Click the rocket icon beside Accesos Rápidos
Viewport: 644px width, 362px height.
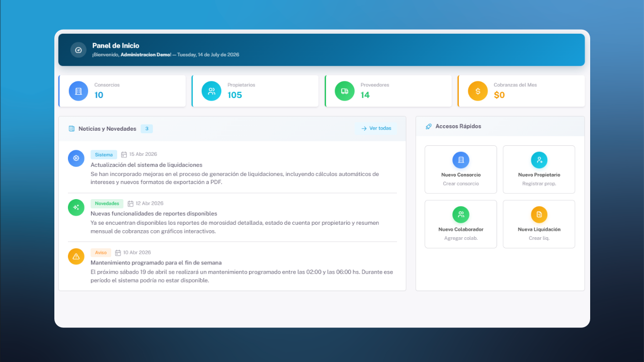(x=429, y=127)
